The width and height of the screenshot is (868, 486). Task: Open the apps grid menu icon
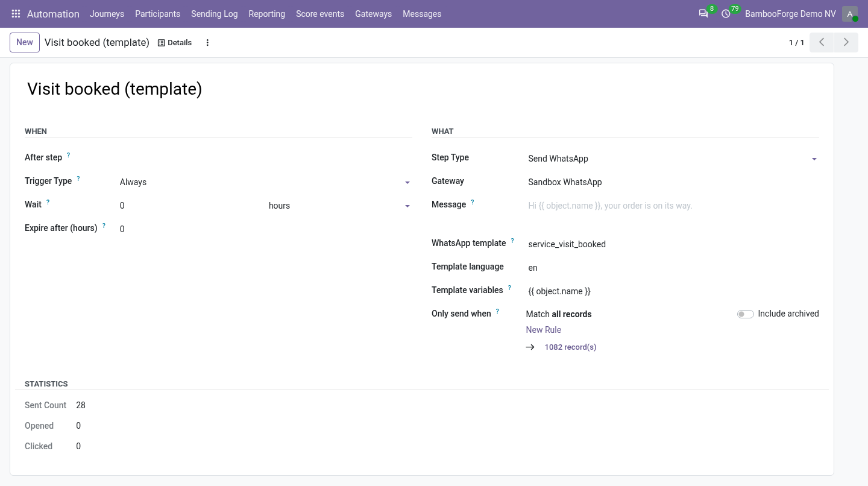click(x=16, y=14)
